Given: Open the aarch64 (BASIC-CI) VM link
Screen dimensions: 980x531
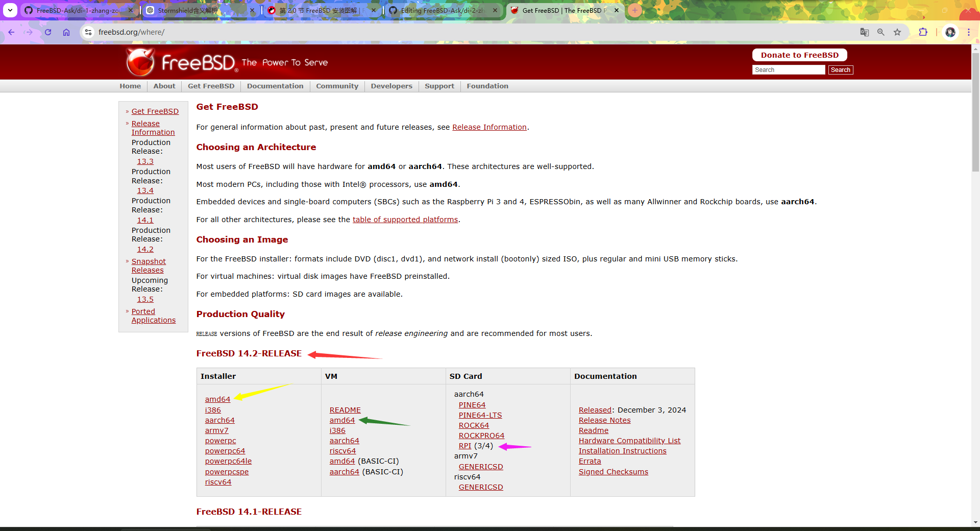Looking at the screenshot, I should coord(345,472).
